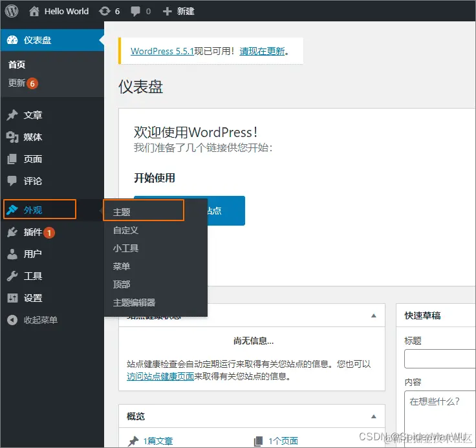Image resolution: width=476 pixels, height=448 pixels.
Task: Click 收起菜单 to collapse sidebar
Action: pos(40,320)
